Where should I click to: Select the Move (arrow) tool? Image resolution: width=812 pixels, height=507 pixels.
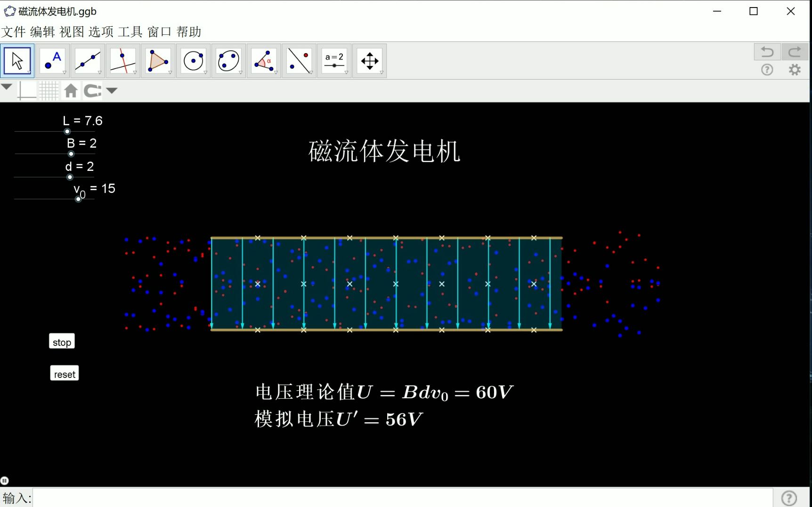(x=17, y=61)
